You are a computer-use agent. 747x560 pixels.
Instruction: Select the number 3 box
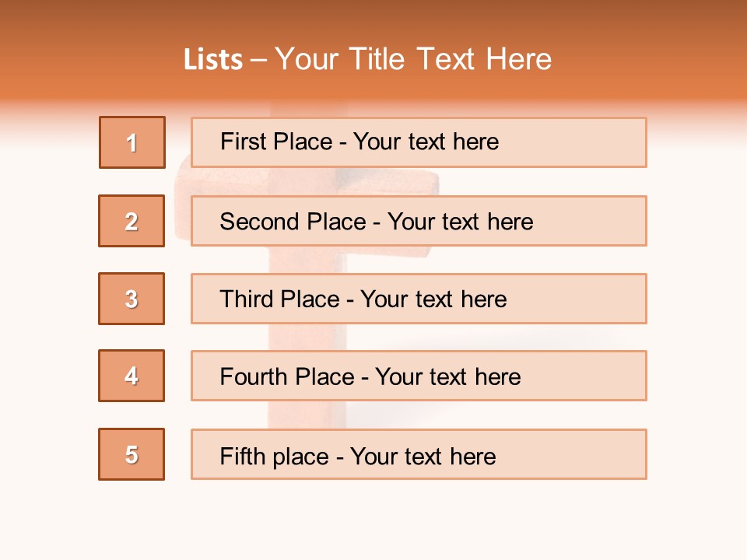coord(132,299)
